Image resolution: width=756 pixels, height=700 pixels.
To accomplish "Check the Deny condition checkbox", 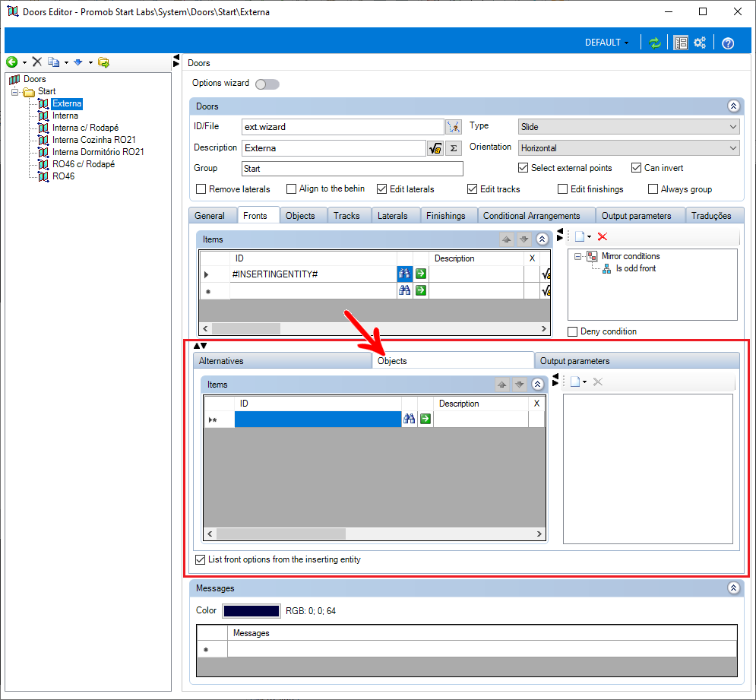I will coord(572,331).
